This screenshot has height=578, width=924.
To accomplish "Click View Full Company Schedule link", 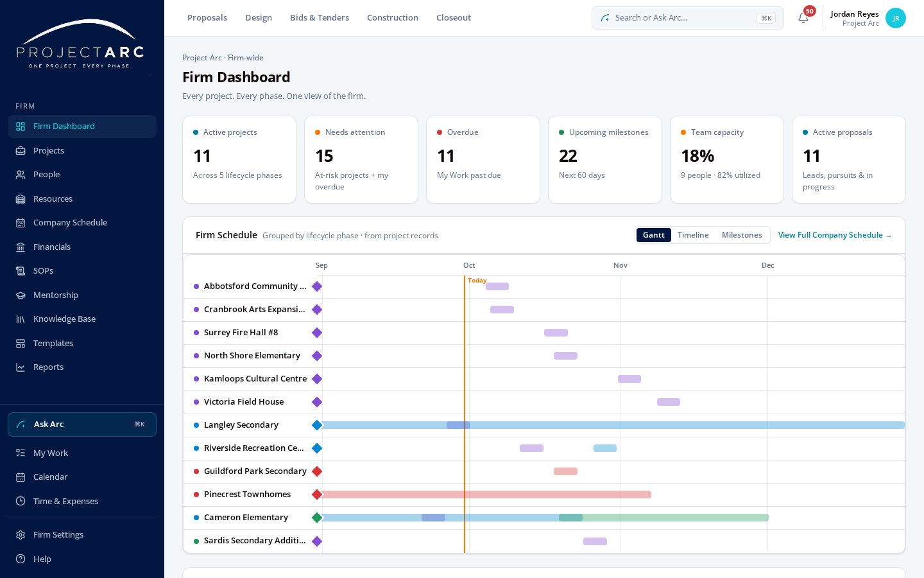I will pyautogui.click(x=835, y=235).
